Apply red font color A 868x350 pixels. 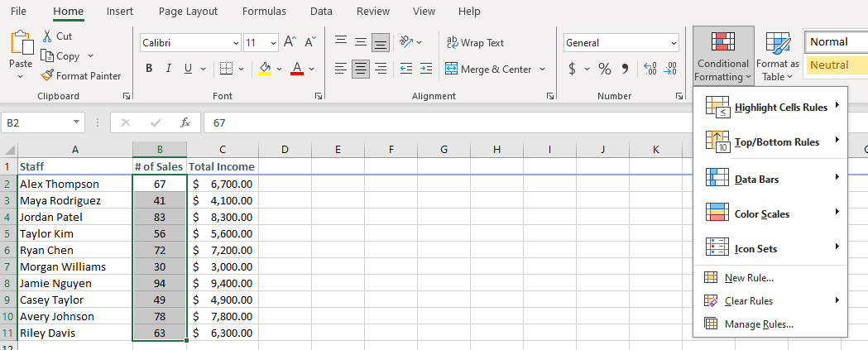coord(297,69)
